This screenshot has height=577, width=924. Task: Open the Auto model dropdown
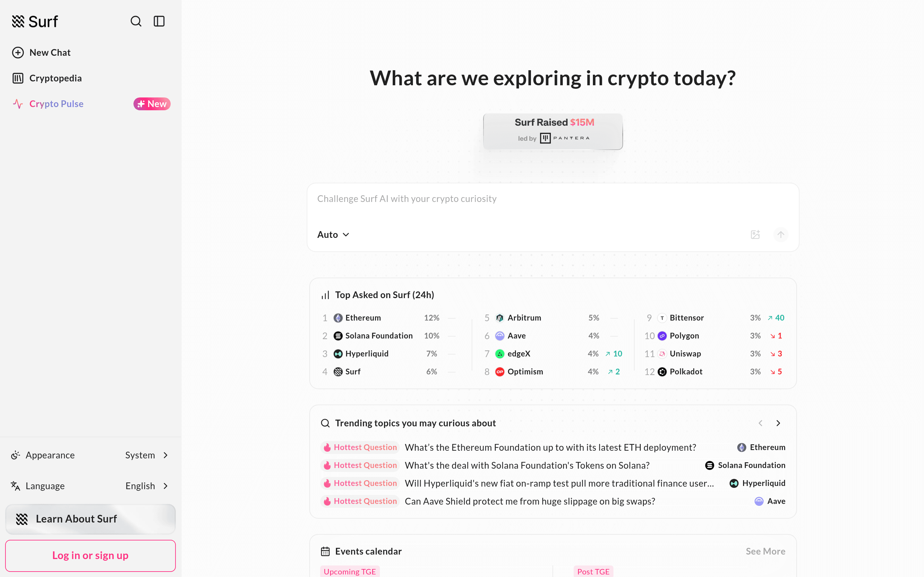click(x=333, y=234)
